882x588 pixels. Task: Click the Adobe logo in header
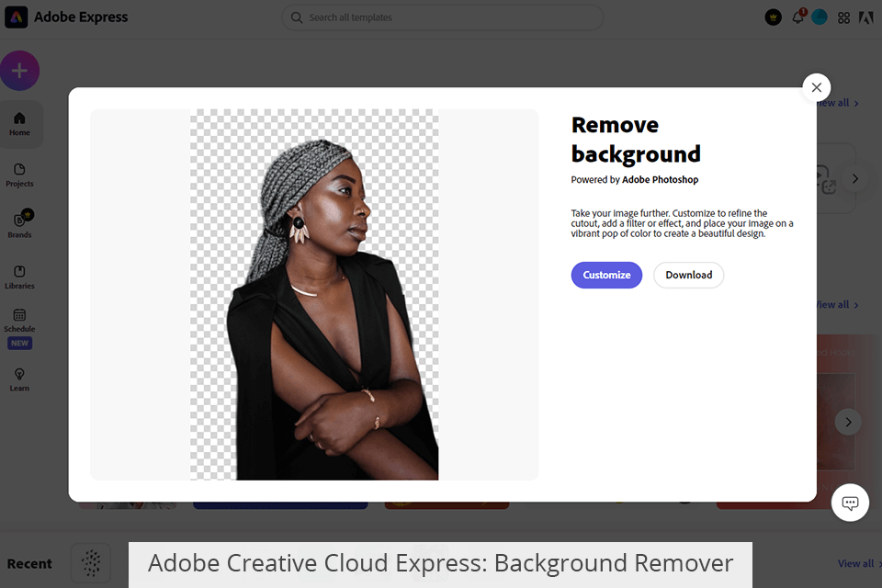(865, 18)
